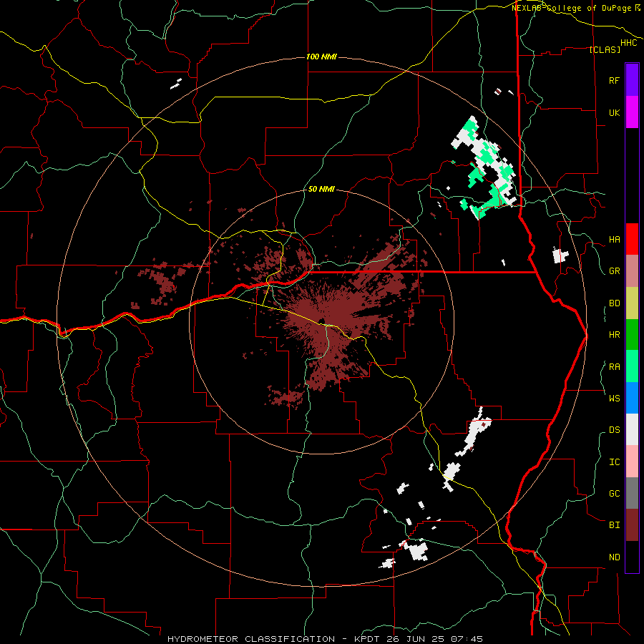
Task: Click the DS legend label
Action: [x=614, y=429]
